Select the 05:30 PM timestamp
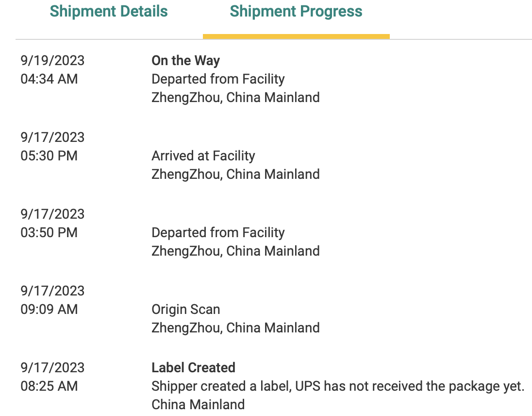Viewport: 532px width, 416px height. pyautogui.click(x=49, y=156)
